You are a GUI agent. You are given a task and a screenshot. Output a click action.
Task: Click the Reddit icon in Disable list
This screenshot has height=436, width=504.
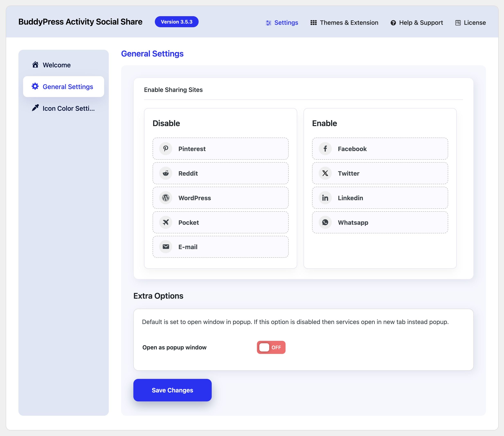click(x=166, y=173)
